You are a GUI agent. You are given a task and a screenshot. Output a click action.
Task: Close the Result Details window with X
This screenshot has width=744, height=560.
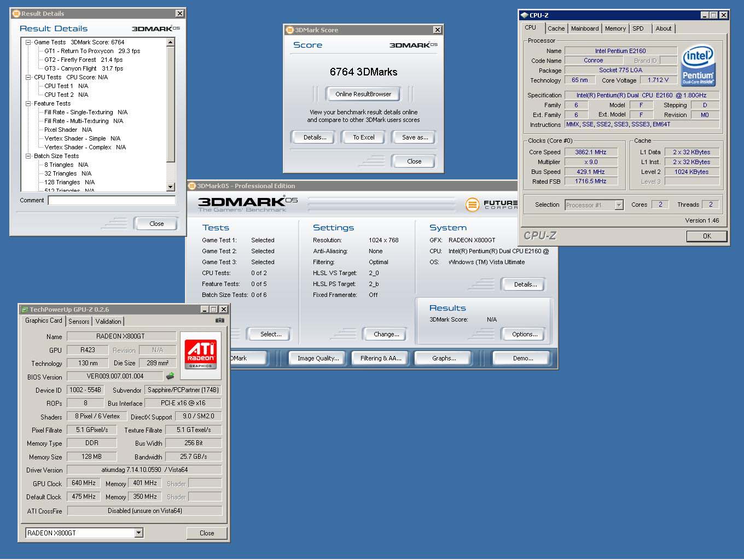pyautogui.click(x=179, y=13)
